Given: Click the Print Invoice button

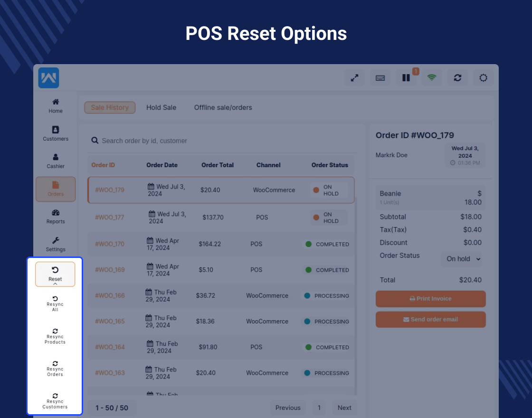Looking at the screenshot, I should [430, 299].
